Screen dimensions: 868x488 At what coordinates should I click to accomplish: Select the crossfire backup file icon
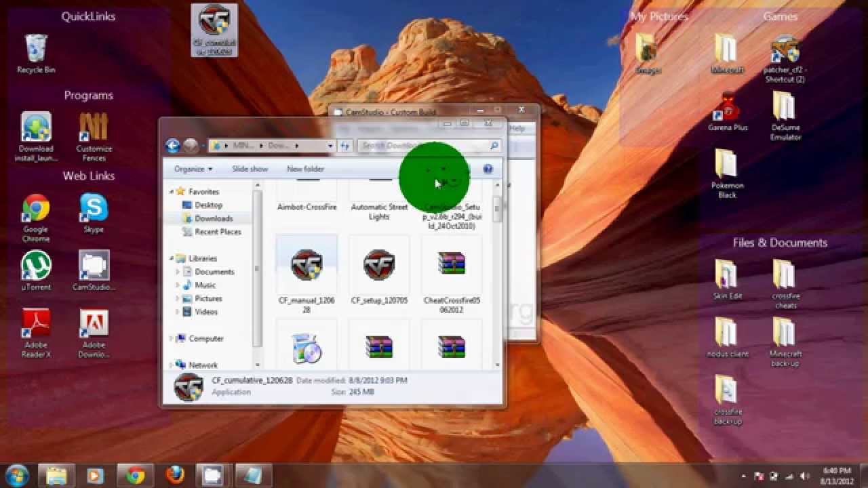[727, 400]
